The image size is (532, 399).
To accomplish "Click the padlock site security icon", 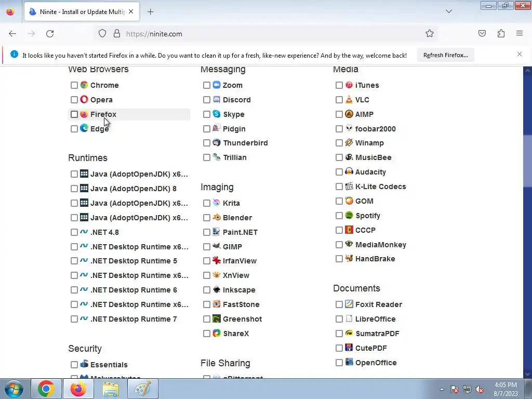I will pyautogui.click(x=117, y=34).
